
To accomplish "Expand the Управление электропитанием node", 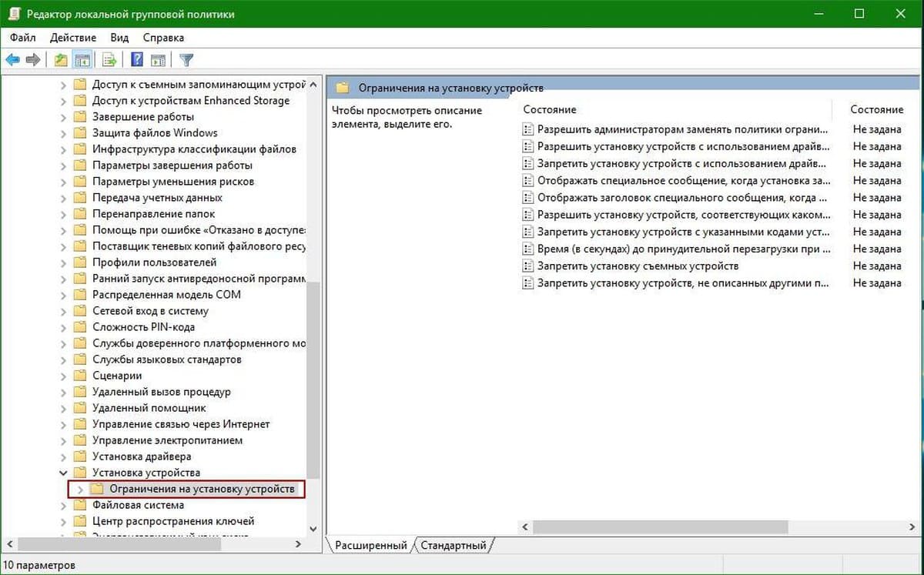I will (64, 440).
